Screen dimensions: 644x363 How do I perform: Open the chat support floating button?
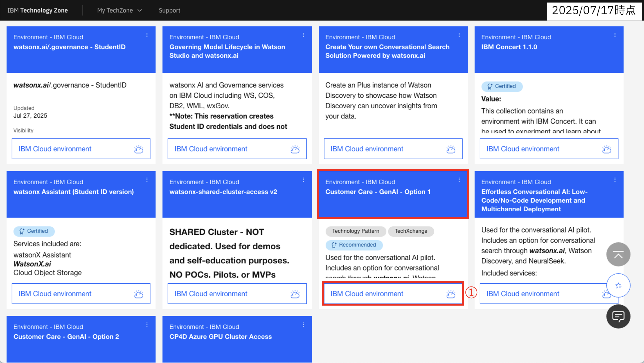(x=618, y=317)
